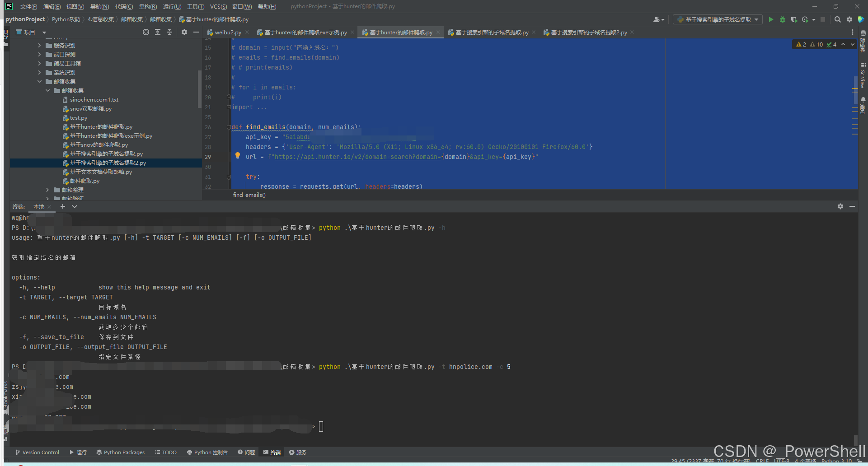Open the Version Control tool window
This screenshot has height=466, width=868.
click(37, 452)
